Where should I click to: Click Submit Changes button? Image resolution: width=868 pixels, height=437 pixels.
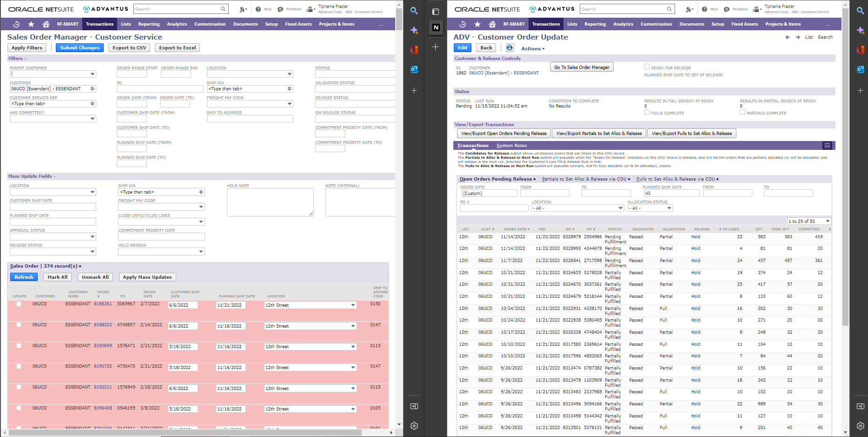pos(80,47)
